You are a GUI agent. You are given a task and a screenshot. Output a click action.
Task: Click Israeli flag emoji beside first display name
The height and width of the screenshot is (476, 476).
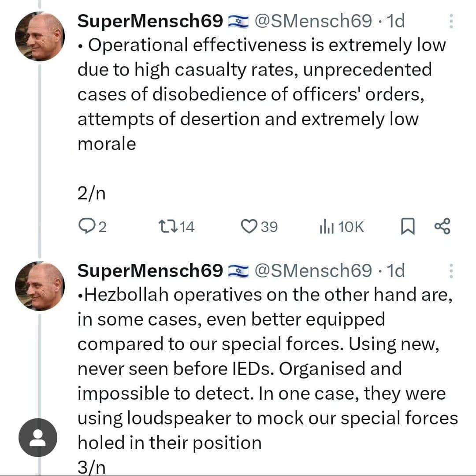point(238,21)
